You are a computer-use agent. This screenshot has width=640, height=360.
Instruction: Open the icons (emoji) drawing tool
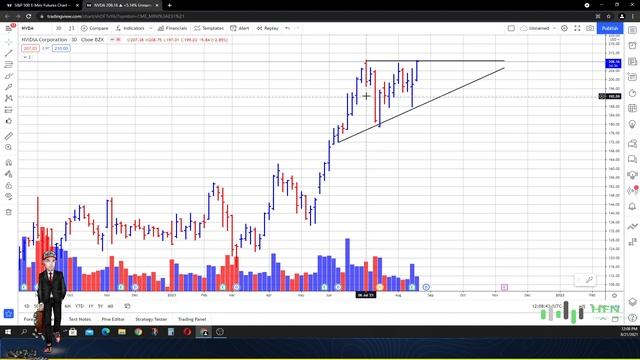[9, 121]
